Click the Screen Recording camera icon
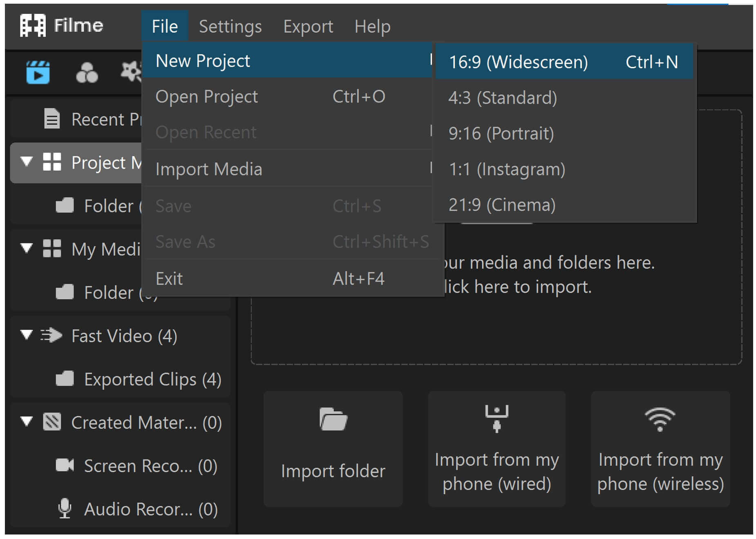The width and height of the screenshot is (756, 539). tap(65, 465)
